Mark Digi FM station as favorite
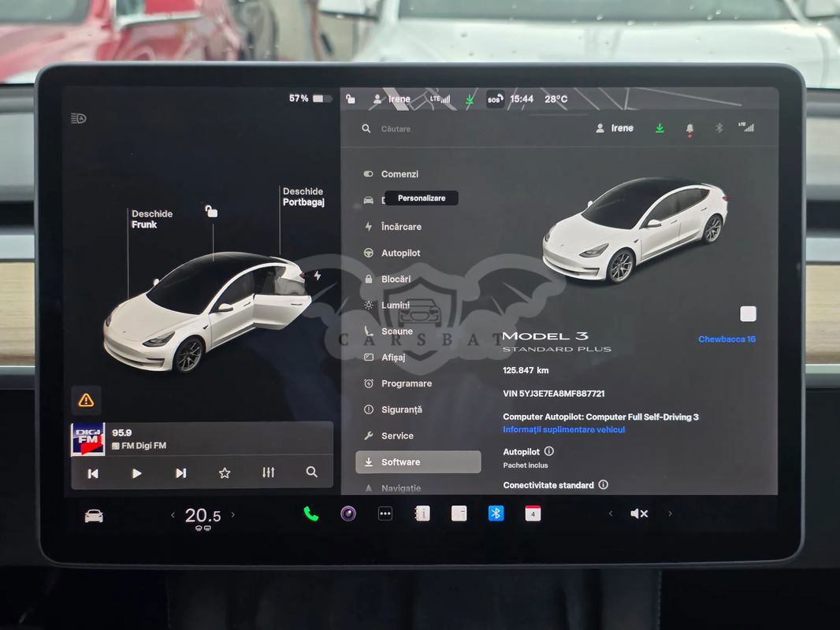Screen dimensions: 840x630 coord(225,472)
